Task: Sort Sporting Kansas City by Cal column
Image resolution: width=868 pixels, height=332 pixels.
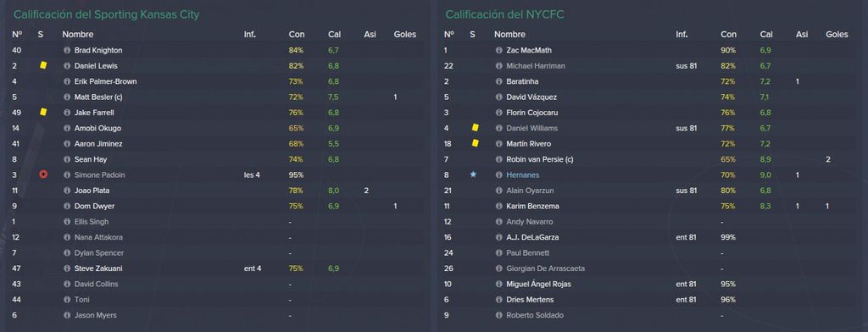Action: [x=334, y=35]
